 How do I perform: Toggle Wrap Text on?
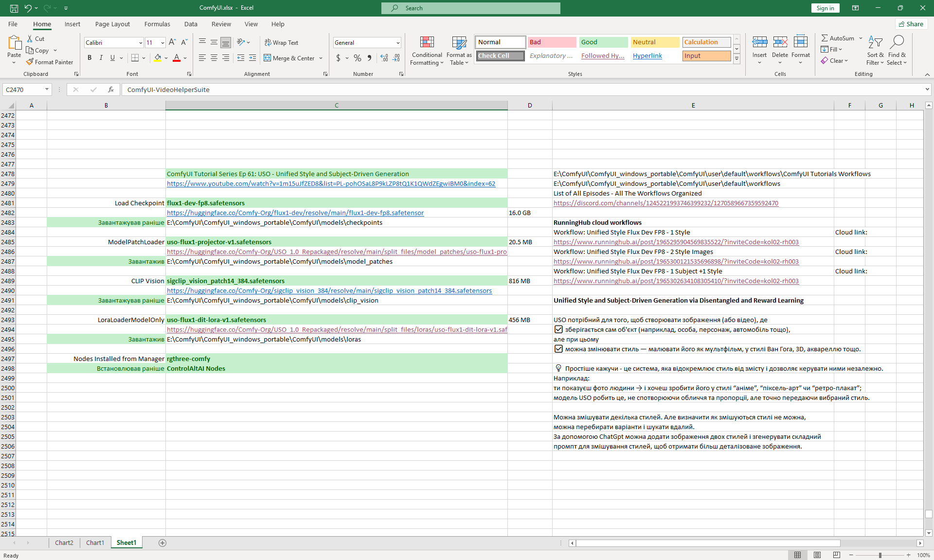[281, 42]
